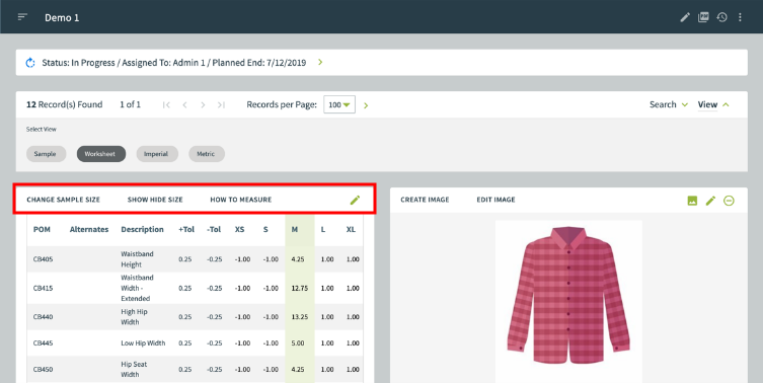Select the Metric view
The height and width of the screenshot is (383, 763).
tap(207, 154)
